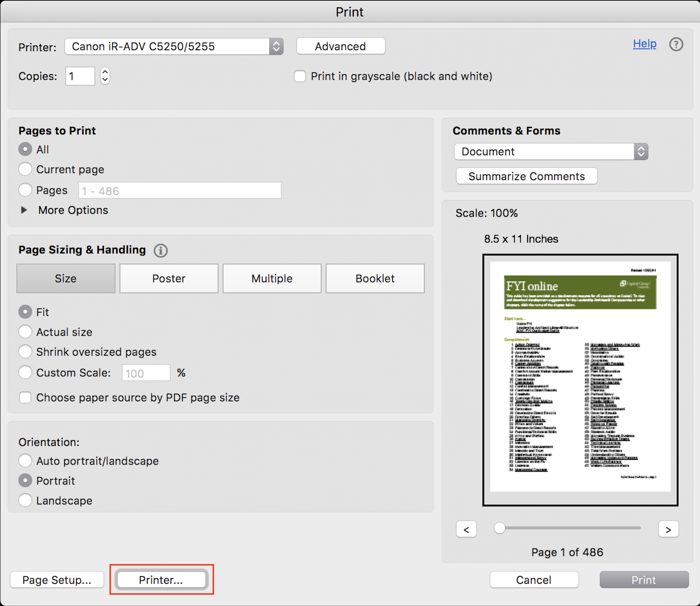This screenshot has width=700, height=606.
Task: Click the page preview slider handle
Action: coord(499,528)
